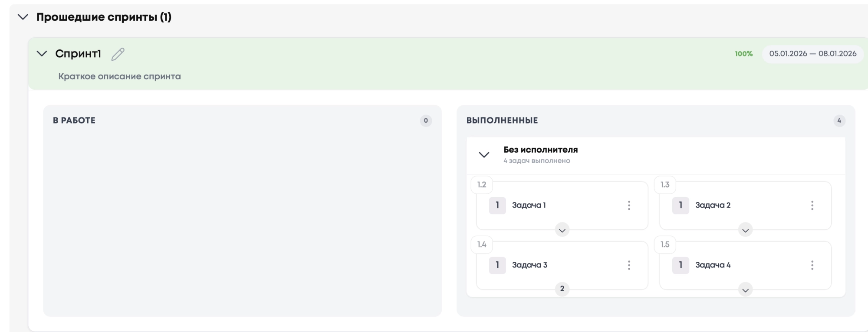Open the Задача 3 task title
This screenshot has height=332, width=868.
coord(529,265)
